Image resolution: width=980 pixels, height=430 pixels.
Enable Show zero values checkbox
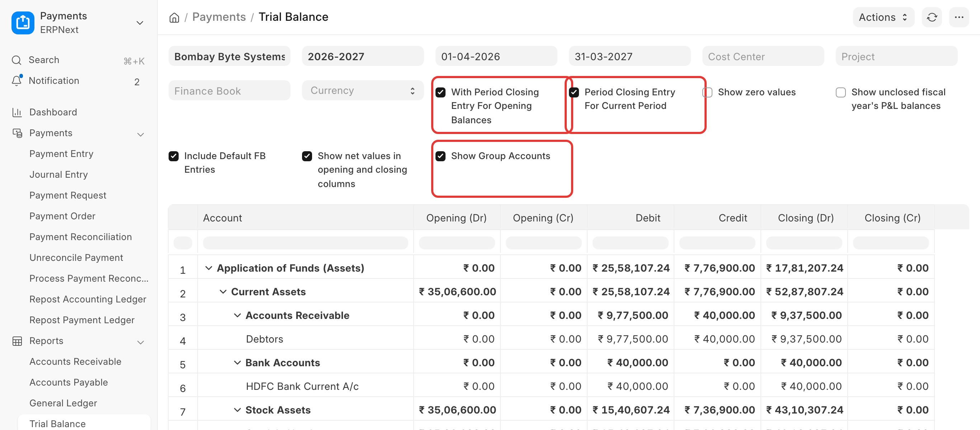click(x=708, y=92)
